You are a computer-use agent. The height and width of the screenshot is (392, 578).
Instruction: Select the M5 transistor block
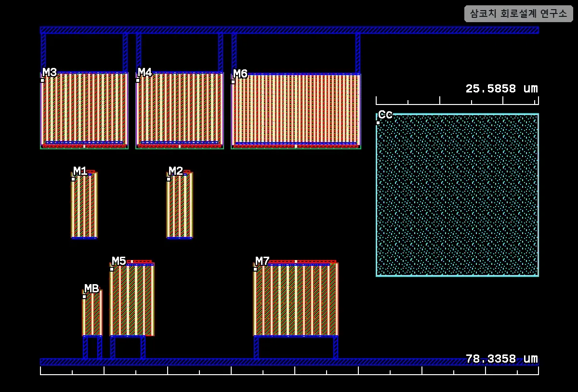[132, 299]
